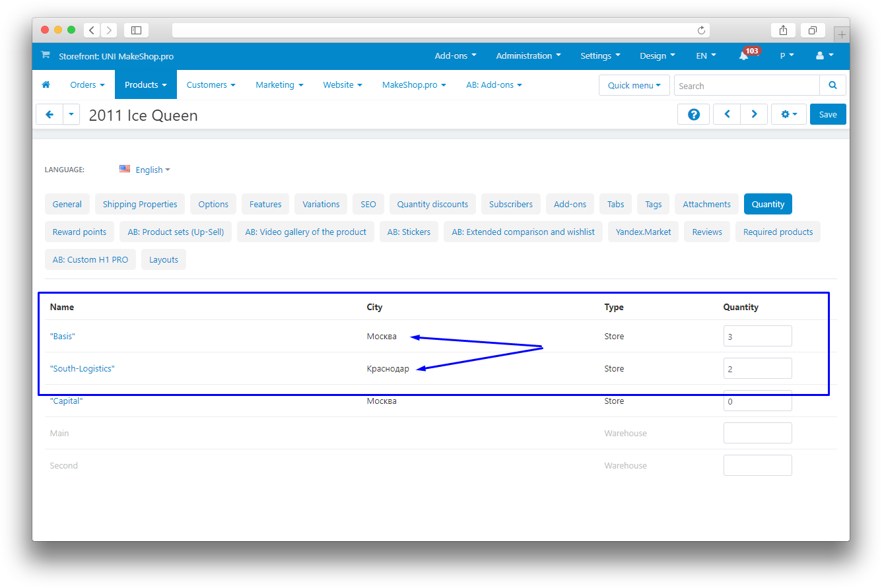Click the notifications bell icon

[x=744, y=56]
